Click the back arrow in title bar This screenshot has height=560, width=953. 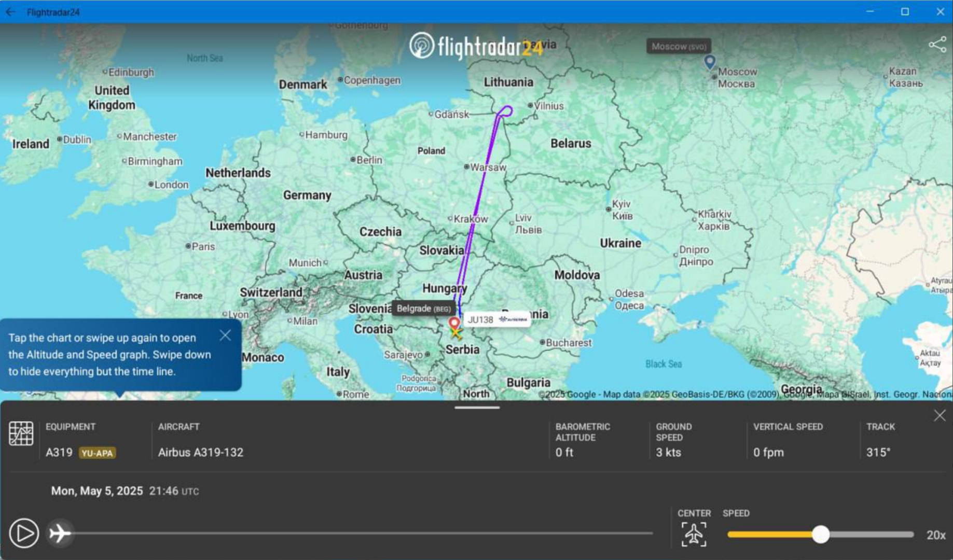(10, 12)
